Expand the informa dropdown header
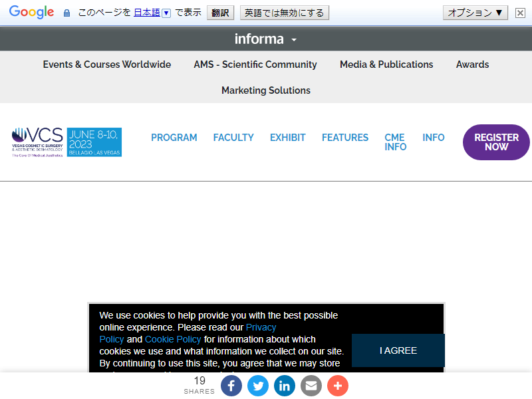532x399 pixels. pos(266,39)
